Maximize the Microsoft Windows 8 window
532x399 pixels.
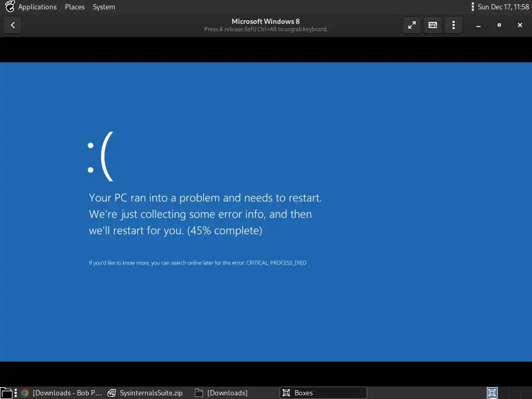pyautogui.click(x=499, y=25)
